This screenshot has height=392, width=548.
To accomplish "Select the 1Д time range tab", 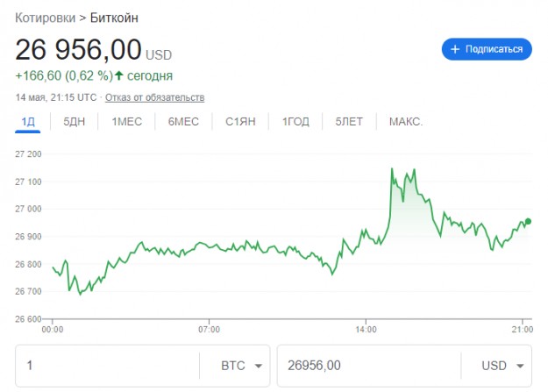I will point(28,122).
